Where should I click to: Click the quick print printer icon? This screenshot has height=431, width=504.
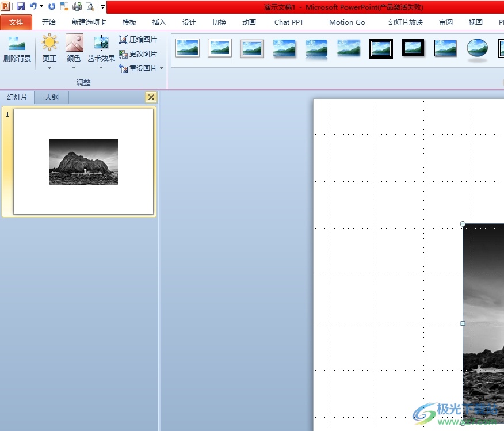[77, 6]
